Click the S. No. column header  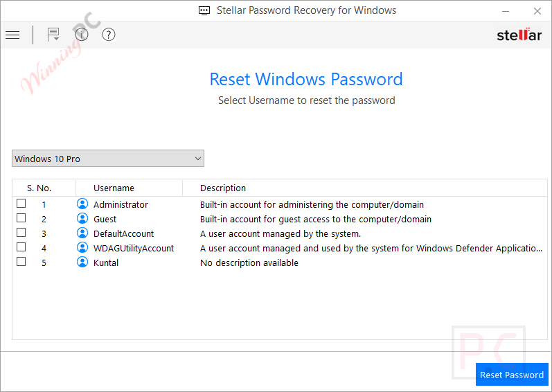point(39,188)
